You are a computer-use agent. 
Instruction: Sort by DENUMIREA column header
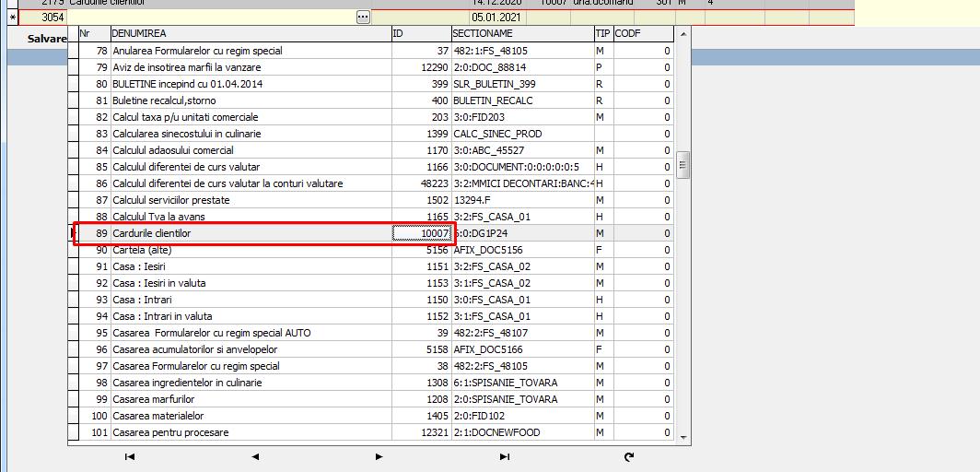click(x=251, y=34)
